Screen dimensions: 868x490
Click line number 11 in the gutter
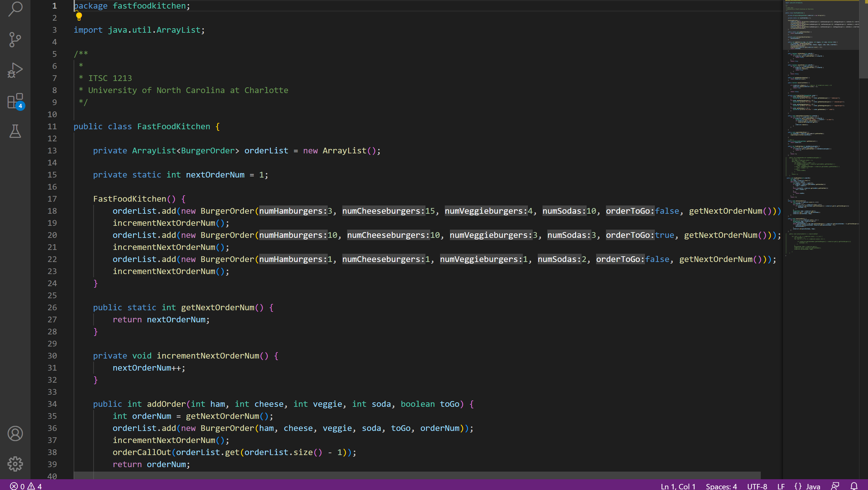tap(52, 126)
